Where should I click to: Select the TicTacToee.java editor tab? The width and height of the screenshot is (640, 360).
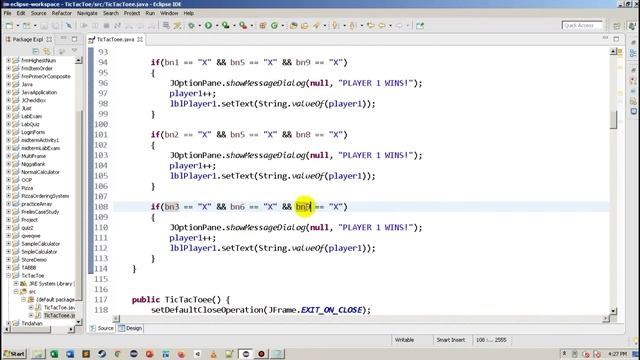116,39
